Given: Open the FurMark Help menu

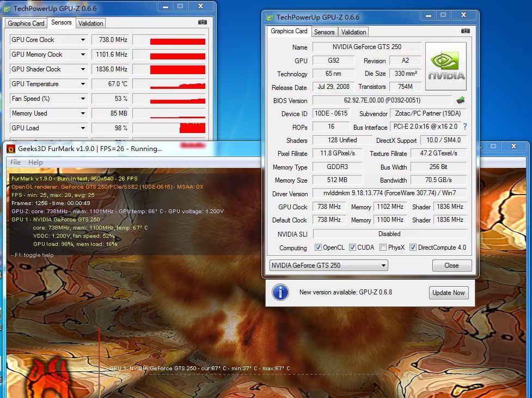Looking at the screenshot, I should coord(35,162).
